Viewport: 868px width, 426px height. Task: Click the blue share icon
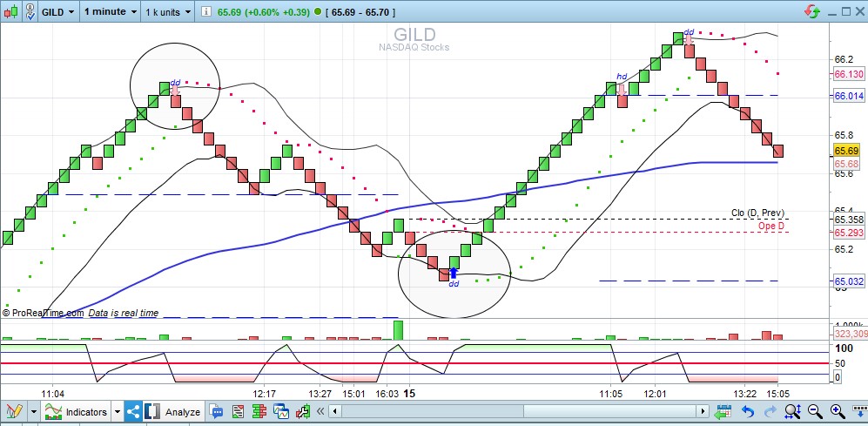click(x=133, y=411)
